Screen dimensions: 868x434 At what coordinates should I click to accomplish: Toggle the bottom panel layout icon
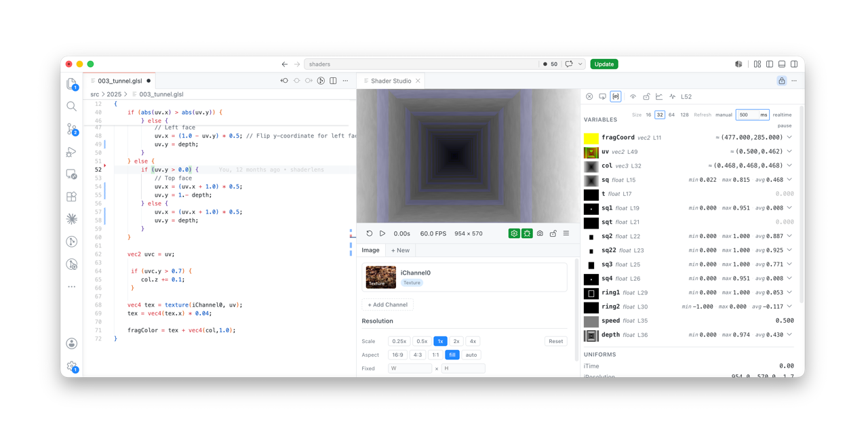782,64
